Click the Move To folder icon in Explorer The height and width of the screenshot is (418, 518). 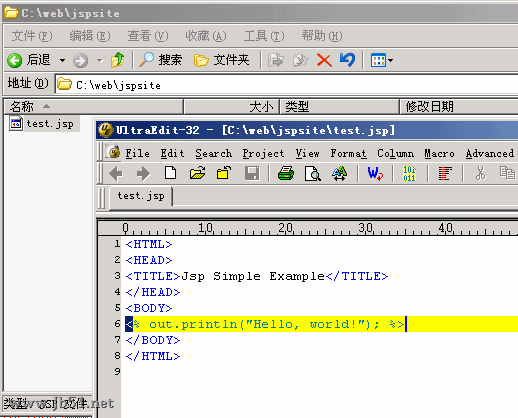coord(275,60)
